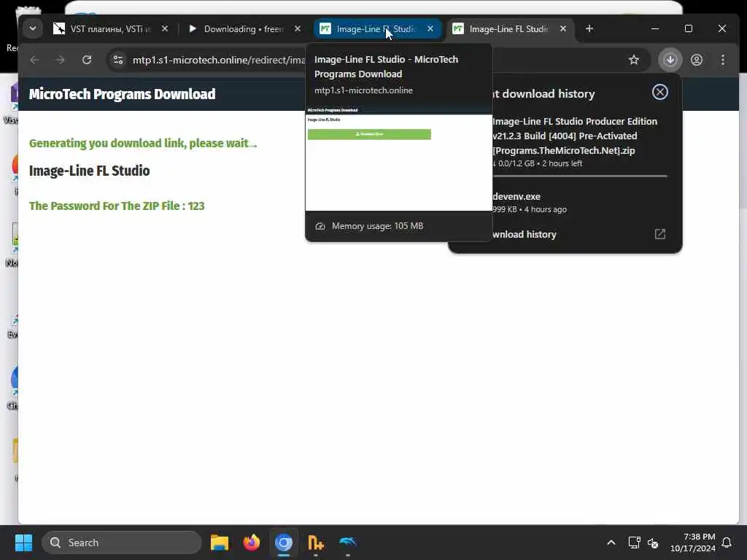Click MicroTech Programs Download header title
Screen dimensions: 747x560
coord(123,94)
